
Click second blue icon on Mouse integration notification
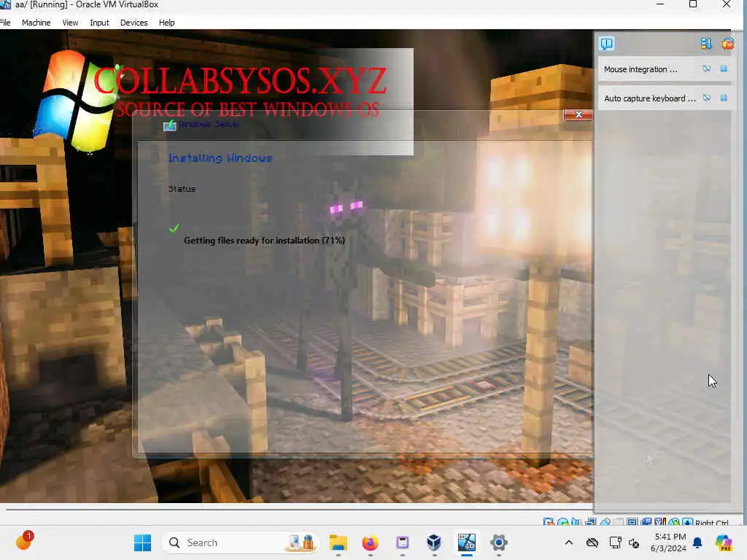tap(724, 69)
